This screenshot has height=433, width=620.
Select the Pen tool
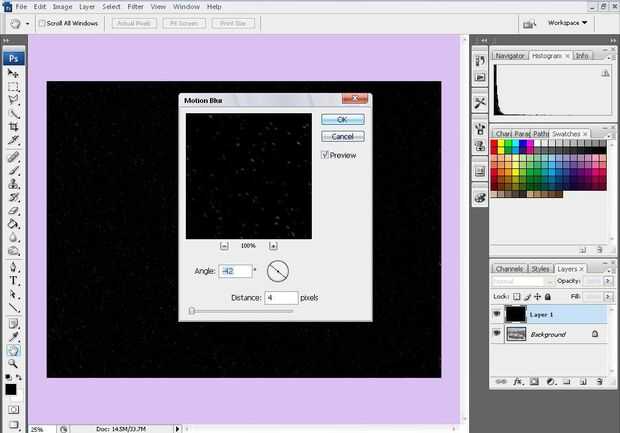pos(13,267)
